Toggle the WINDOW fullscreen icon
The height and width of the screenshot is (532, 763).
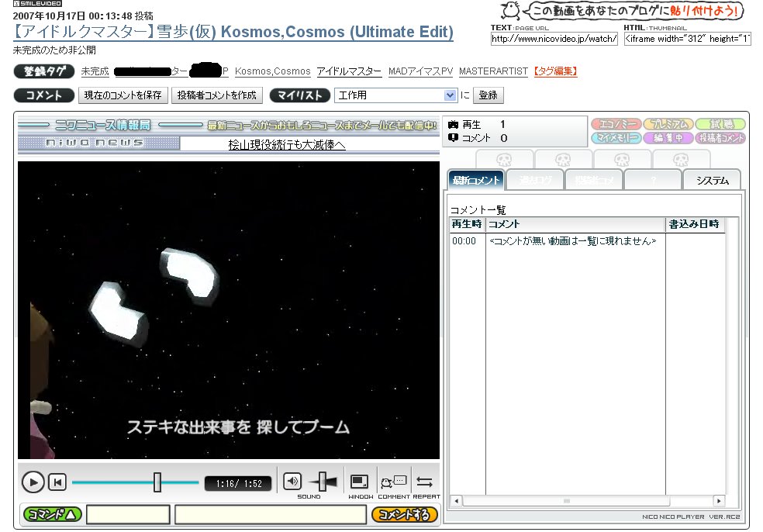[360, 482]
